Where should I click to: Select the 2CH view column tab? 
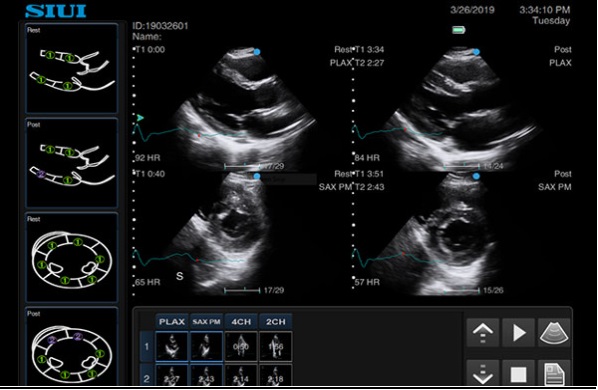point(275,322)
